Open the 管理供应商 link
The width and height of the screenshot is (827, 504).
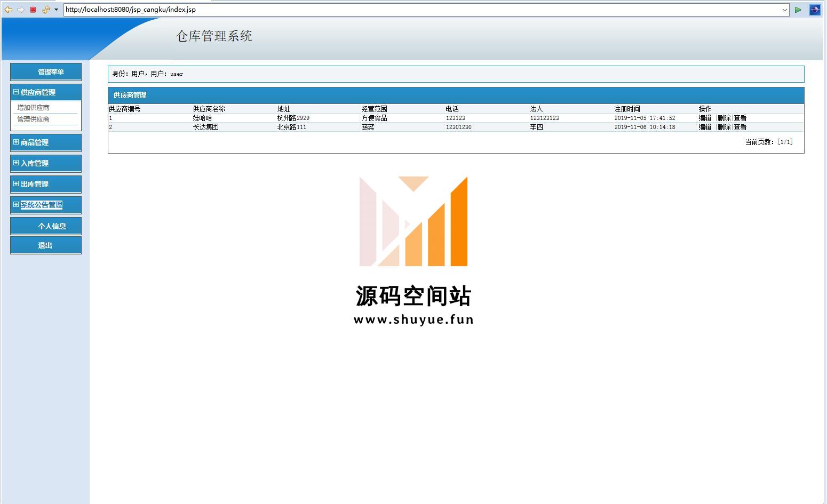click(x=33, y=119)
